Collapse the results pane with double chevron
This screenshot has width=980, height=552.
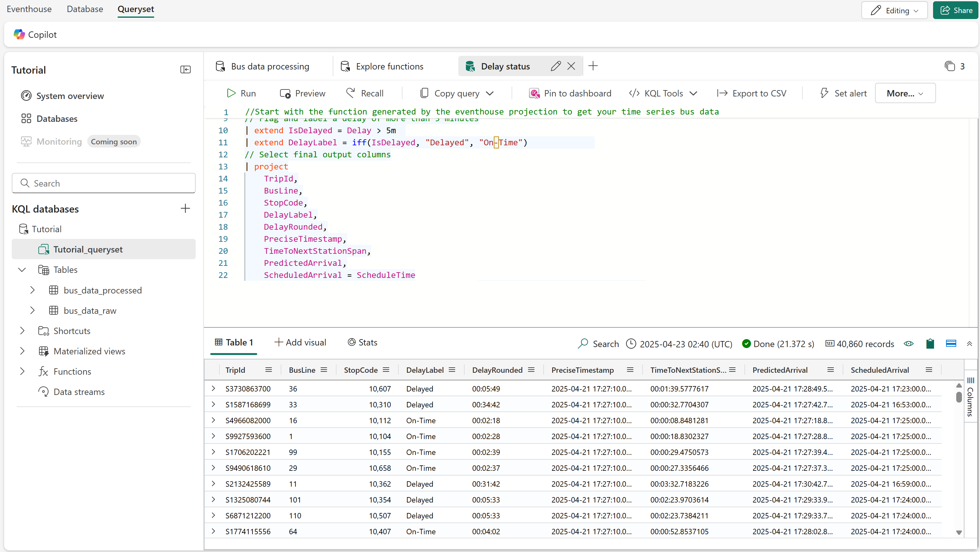pos(969,344)
